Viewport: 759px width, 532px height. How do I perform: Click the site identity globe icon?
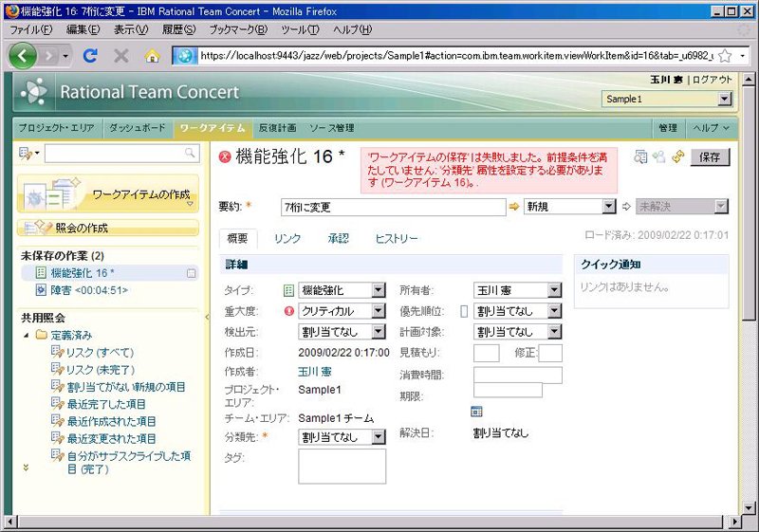point(185,56)
